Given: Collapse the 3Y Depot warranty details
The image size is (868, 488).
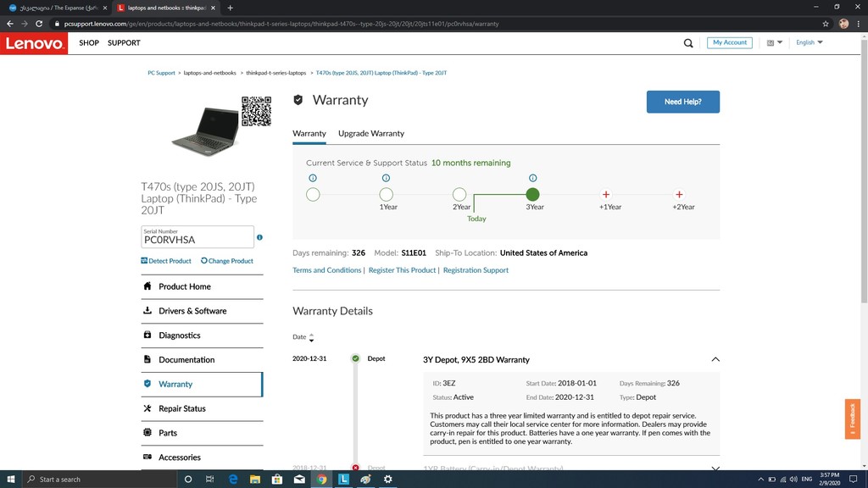Looking at the screenshot, I should click(x=715, y=359).
